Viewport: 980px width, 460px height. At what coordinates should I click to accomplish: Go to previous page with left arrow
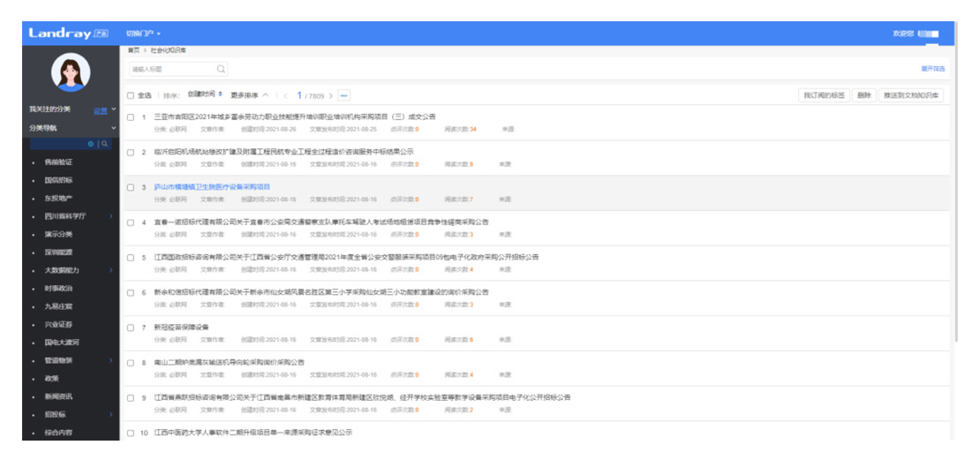click(x=285, y=95)
